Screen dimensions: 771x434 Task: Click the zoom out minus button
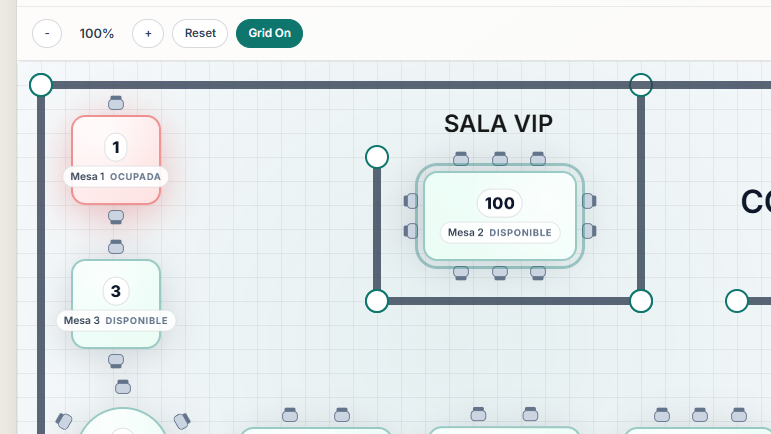[47, 33]
